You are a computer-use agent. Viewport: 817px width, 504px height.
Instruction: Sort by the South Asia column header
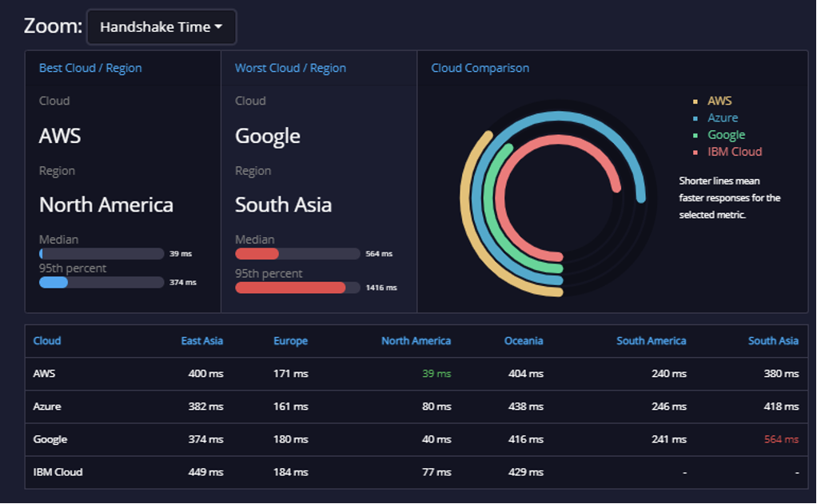773,341
